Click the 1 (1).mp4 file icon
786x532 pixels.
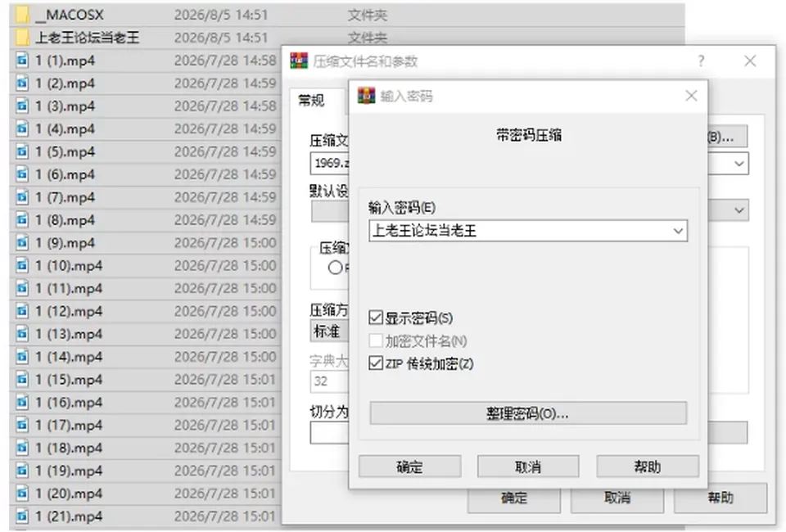pos(22,61)
